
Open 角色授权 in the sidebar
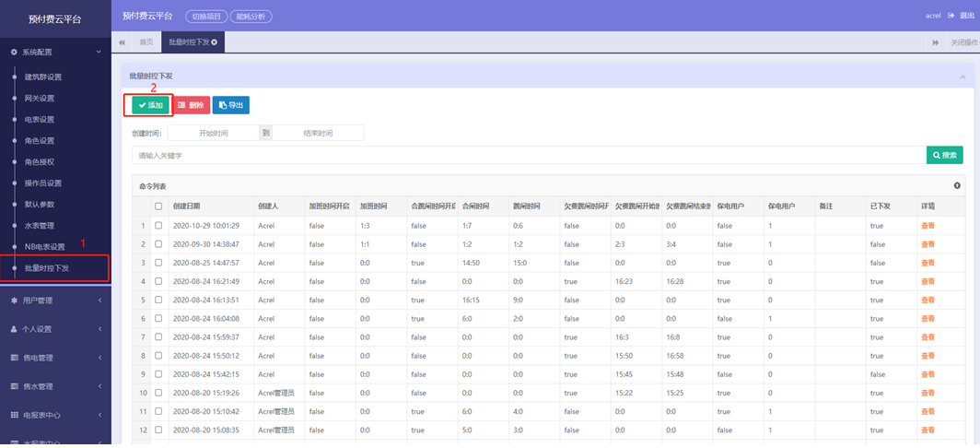tap(40, 162)
